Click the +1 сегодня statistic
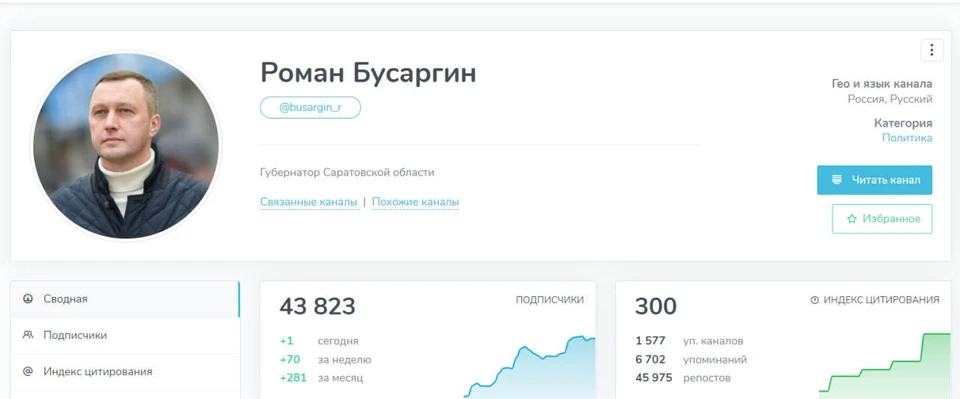This screenshot has height=399, width=960. 319,341
